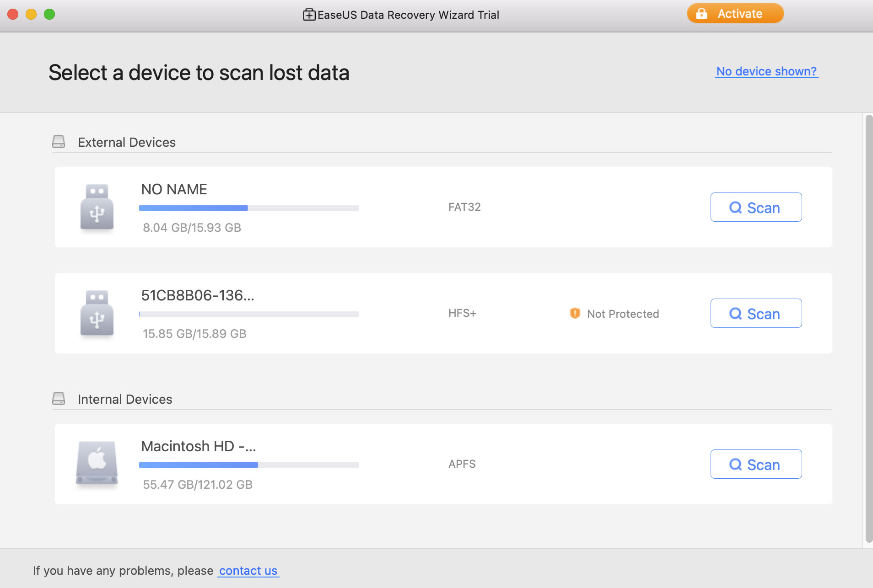This screenshot has width=873, height=588.
Task: Click the NO NAME storage usage bar
Action: click(x=248, y=208)
